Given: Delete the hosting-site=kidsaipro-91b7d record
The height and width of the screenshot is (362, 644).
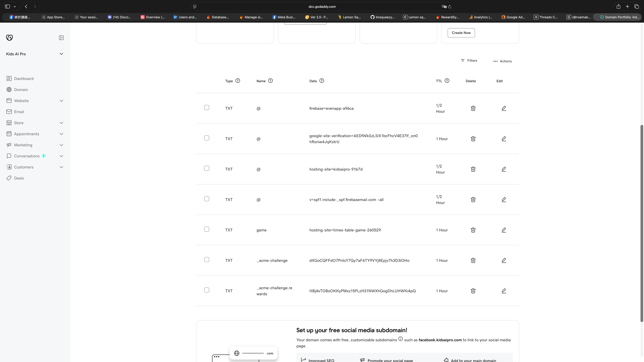Looking at the screenshot, I should coord(473,169).
